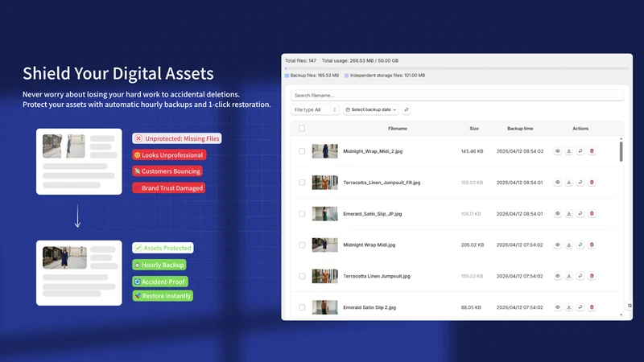This screenshot has width=644, height=362.
Task: Tick the select-all checkbox in the table header
Action: (302, 129)
